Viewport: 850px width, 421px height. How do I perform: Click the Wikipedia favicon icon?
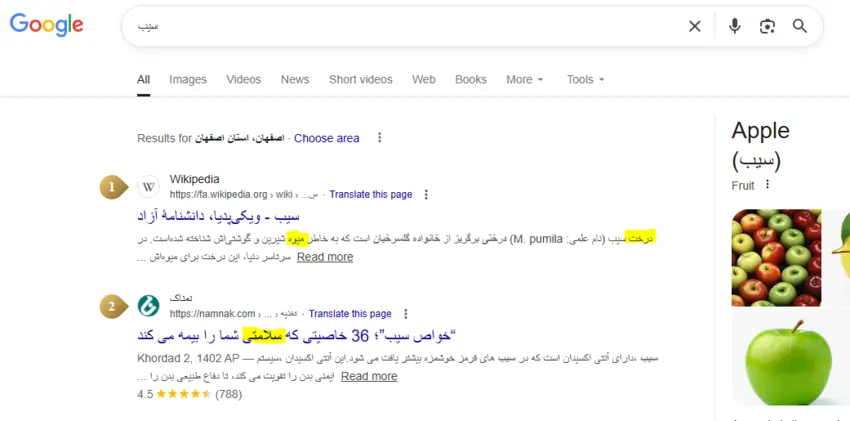(x=149, y=187)
